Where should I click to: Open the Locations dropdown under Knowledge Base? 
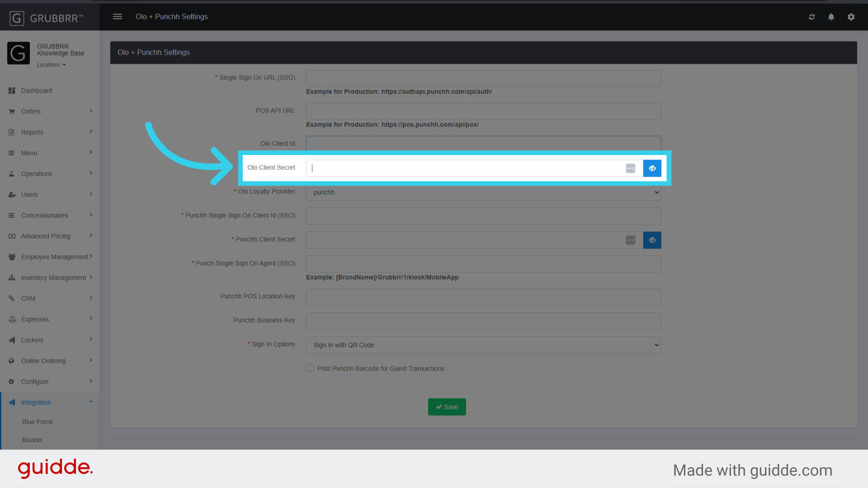tap(52, 65)
